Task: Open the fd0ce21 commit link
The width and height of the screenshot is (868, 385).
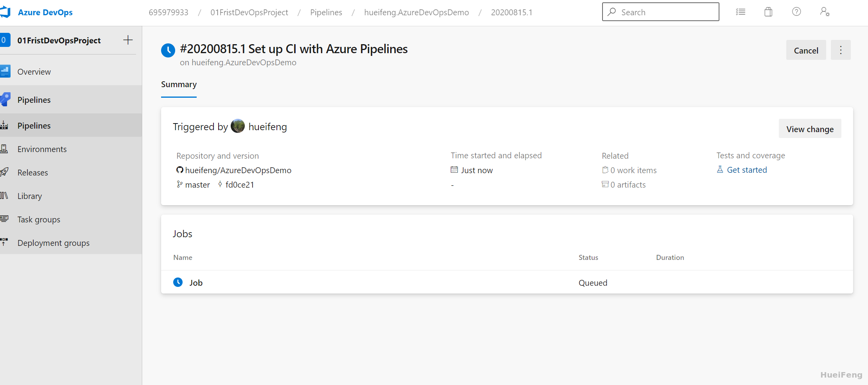Action: pos(240,185)
